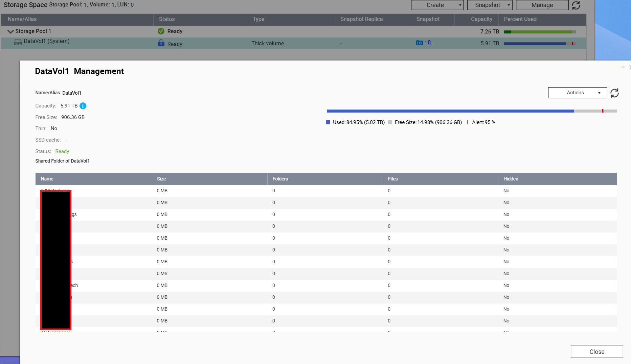
Task: Click the 7.26 TB capacity value
Action: click(490, 31)
